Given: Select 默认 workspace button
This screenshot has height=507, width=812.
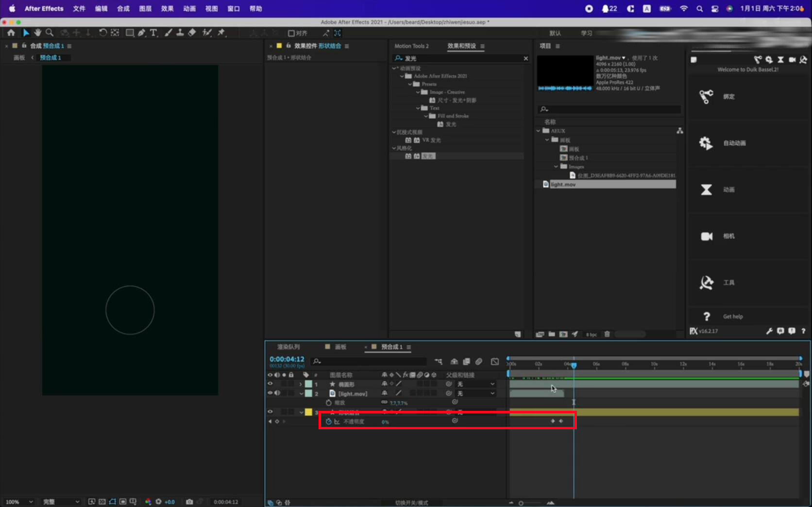Looking at the screenshot, I should click(555, 33).
